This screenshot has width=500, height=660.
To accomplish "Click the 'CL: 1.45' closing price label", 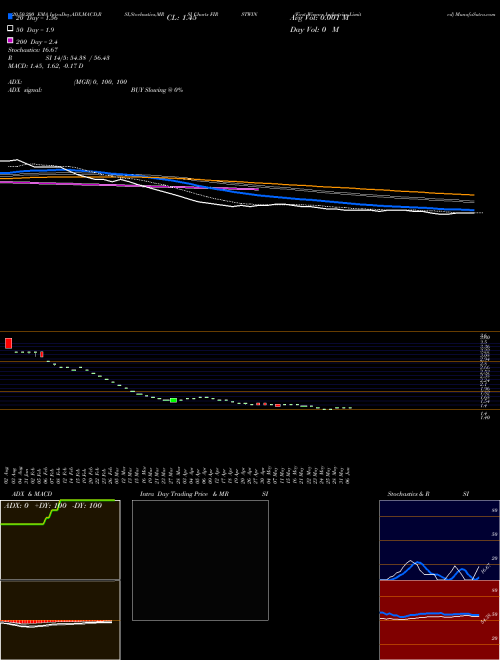I will click(x=181, y=18).
